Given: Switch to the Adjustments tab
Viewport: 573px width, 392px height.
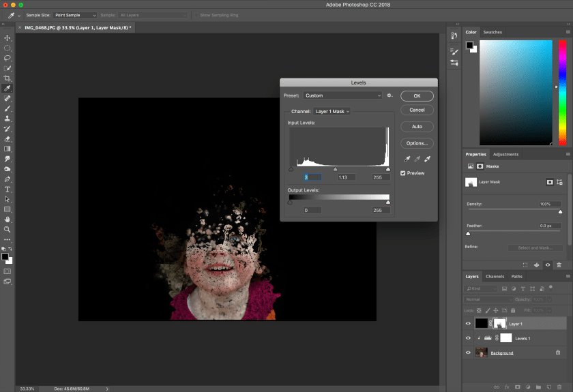Looking at the screenshot, I should coord(505,154).
